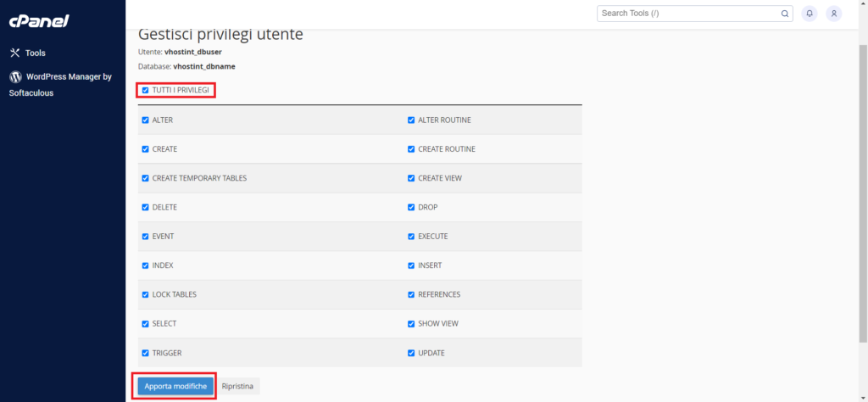The image size is (868, 402).
Task: Toggle the TRIGGER privilege checkbox
Action: pyautogui.click(x=146, y=353)
